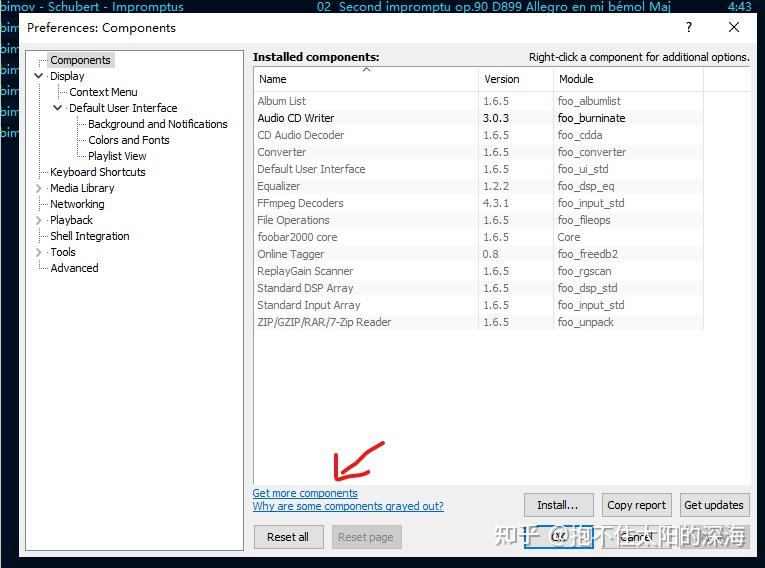Open Shell Integration page
The width and height of the screenshot is (765, 568).
pos(90,236)
